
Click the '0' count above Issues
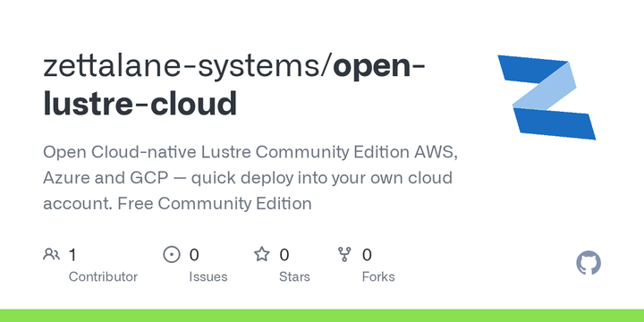pyautogui.click(x=194, y=255)
